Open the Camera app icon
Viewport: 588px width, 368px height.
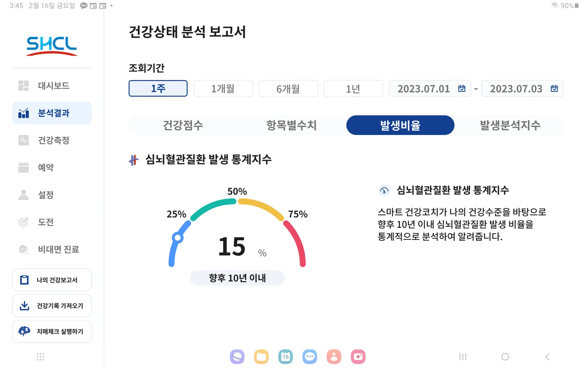[x=358, y=357]
